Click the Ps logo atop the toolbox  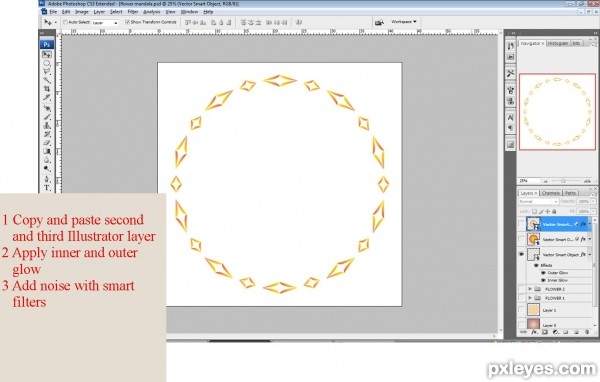tap(47, 44)
